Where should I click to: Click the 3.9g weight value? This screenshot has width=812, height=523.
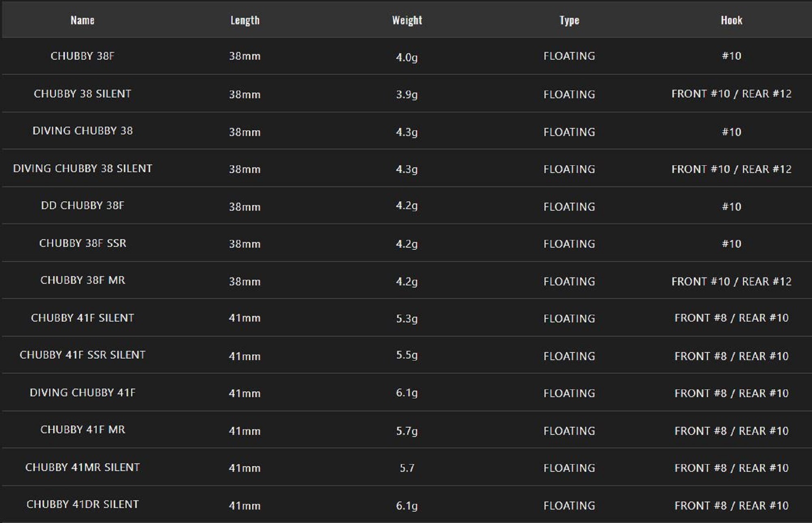pyautogui.click(x=407, y=95)
